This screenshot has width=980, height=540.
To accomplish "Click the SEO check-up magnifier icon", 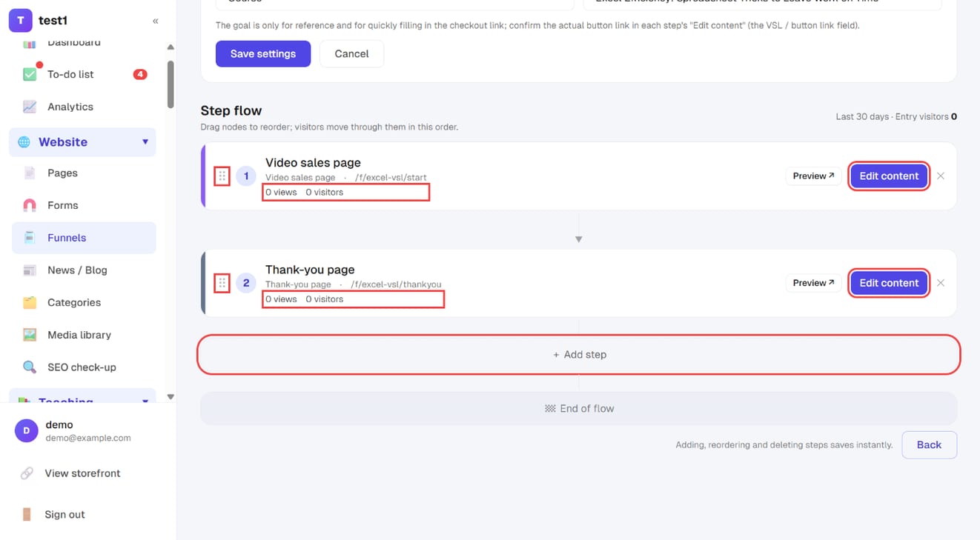I will [30, 367].
